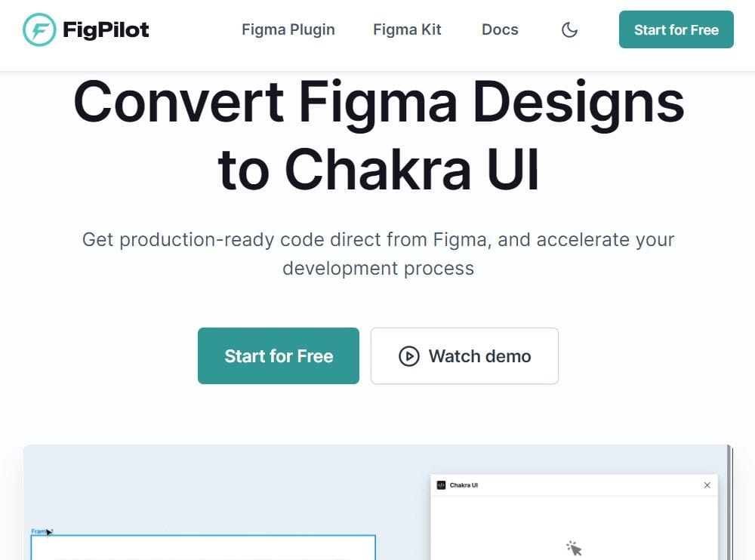
Task: Click the Watch demo button
Action: point(464,355)
